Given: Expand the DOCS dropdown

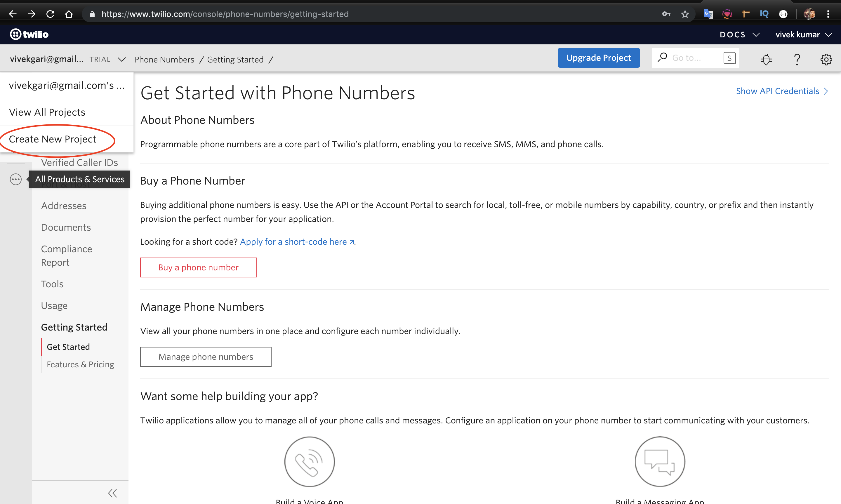Looking at the screenshot, I should [x=739, y=35].
